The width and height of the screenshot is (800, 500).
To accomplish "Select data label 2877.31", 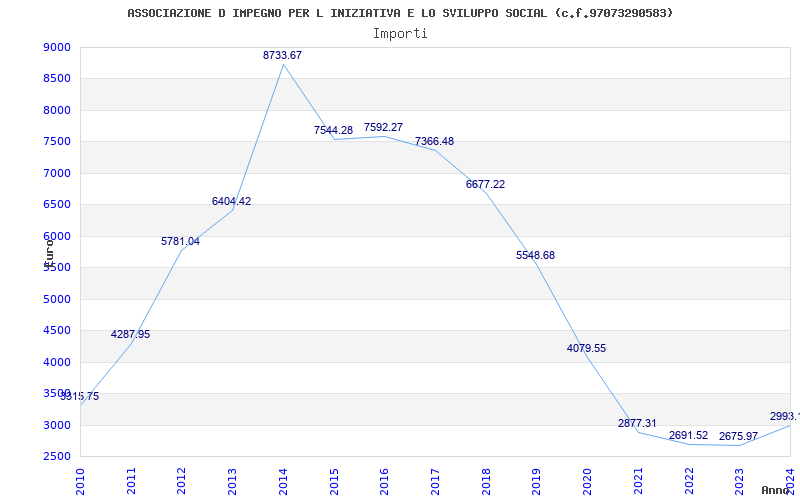I will [x=637, y=423].
